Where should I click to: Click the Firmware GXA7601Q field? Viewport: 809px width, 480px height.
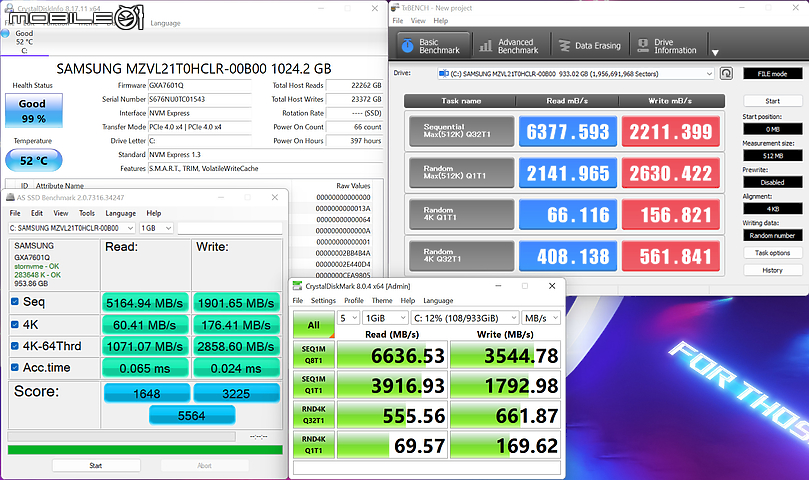(200, 85)
